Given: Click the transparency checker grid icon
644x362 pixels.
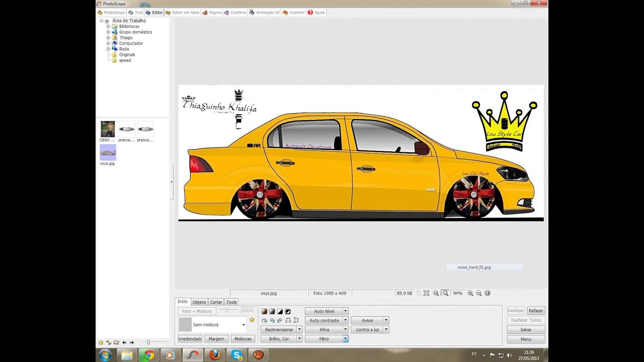Looking at the screenshot, I should click(x=418, y=293).
